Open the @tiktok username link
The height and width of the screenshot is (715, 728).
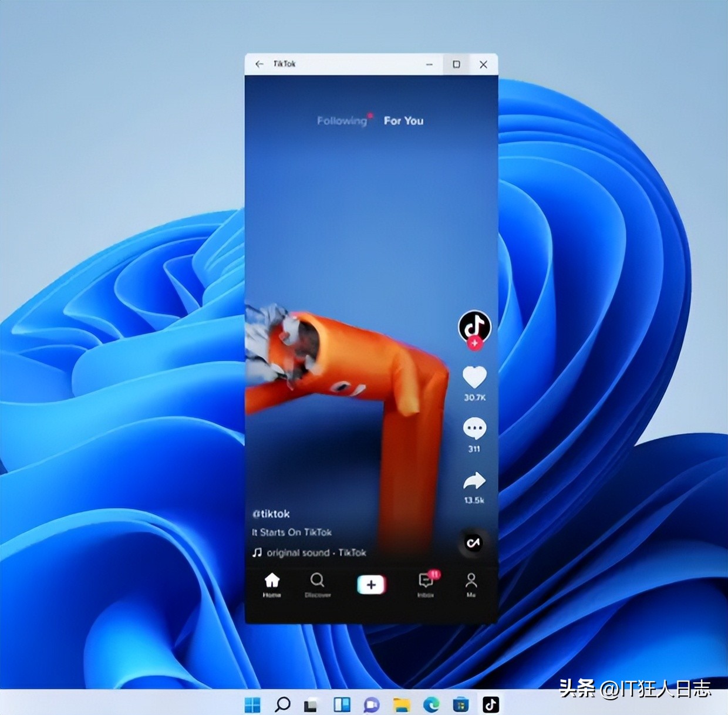click(x=271, y=514)
